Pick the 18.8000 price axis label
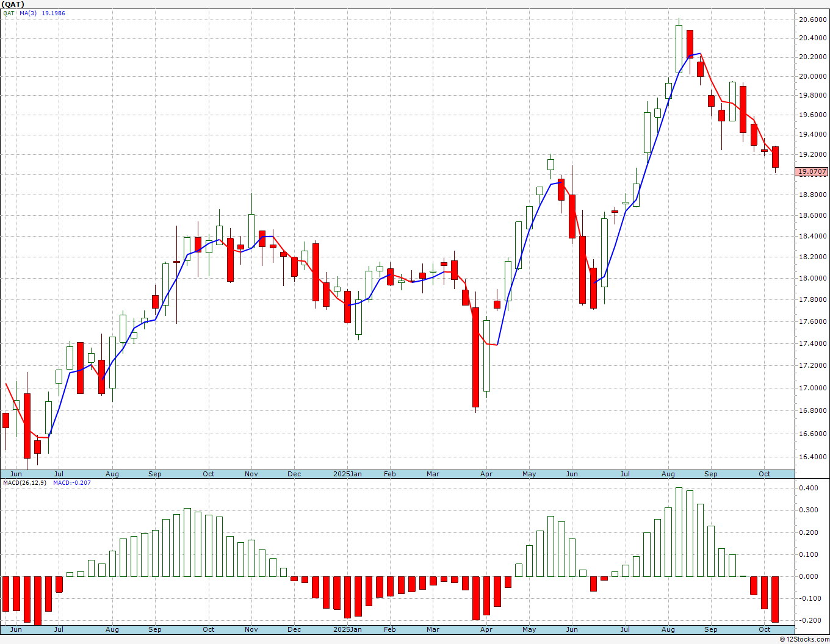The height and width of the screenshot is (644, 830). click(x=813, y=195)
